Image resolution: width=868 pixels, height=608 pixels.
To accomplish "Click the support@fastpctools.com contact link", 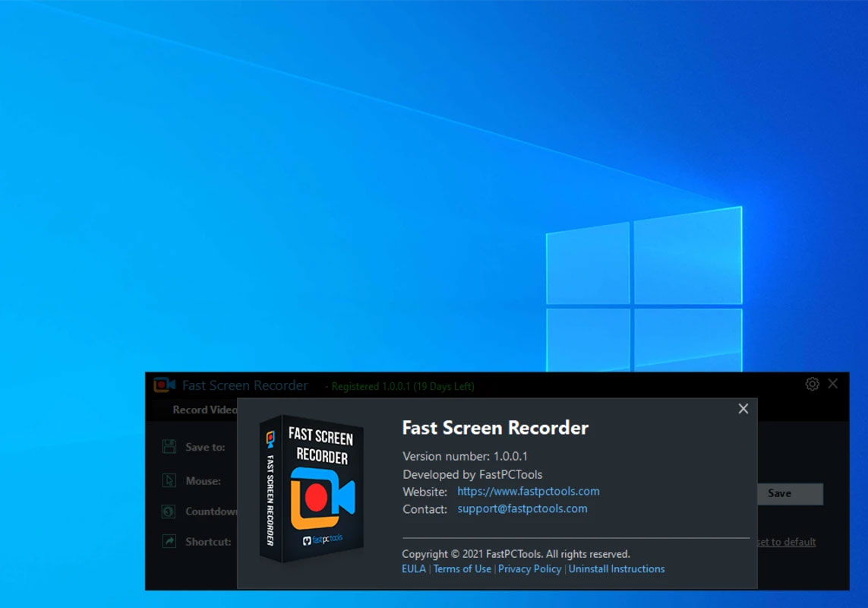I will (522, 508).
